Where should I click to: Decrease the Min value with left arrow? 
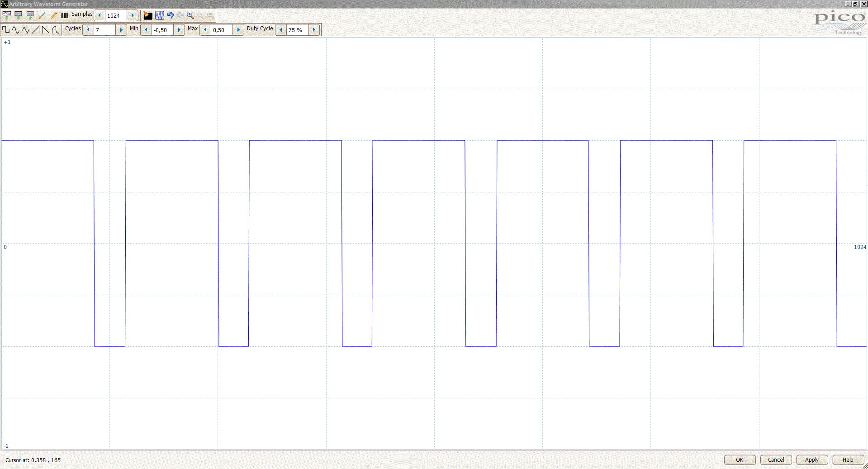pos(146,30)
